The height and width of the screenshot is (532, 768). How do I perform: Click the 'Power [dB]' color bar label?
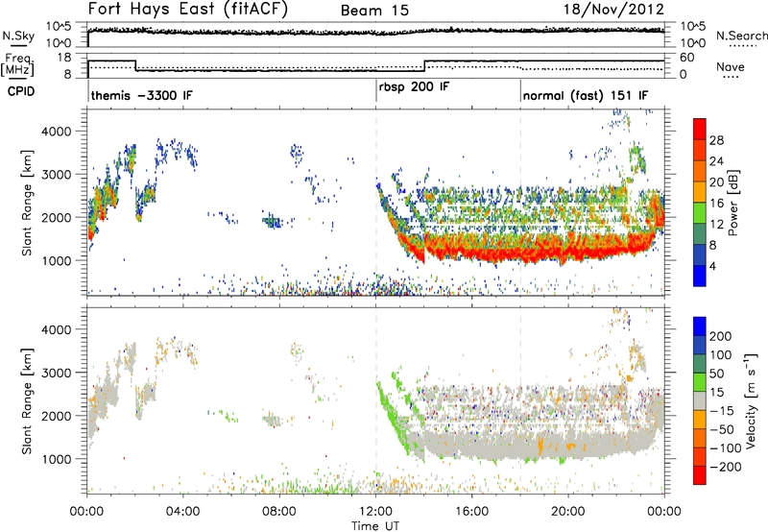coord(732,203)
